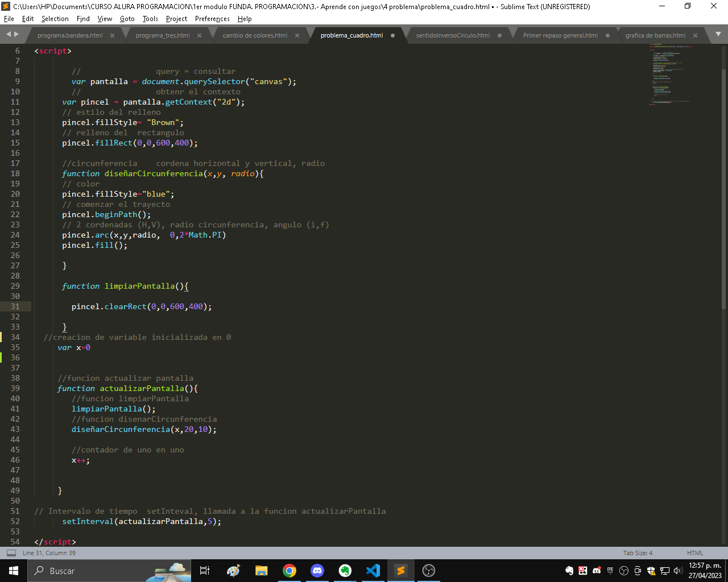
Task: Place cursor on 'setInterval(actualizarPantalla,5);' line
Action: point(142,521)
